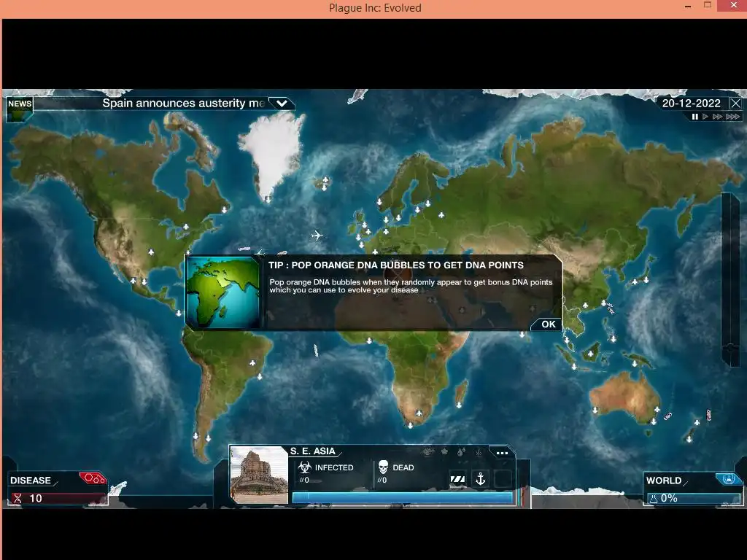Click the cure progress 0% bar
Screen dimensions: 747x560
[x=694, y=499]
